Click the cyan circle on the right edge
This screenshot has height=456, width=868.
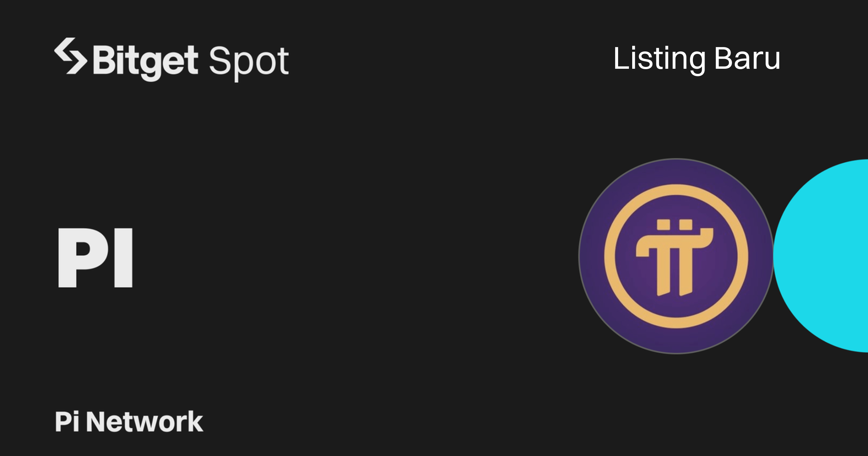(x=828, y=256)
